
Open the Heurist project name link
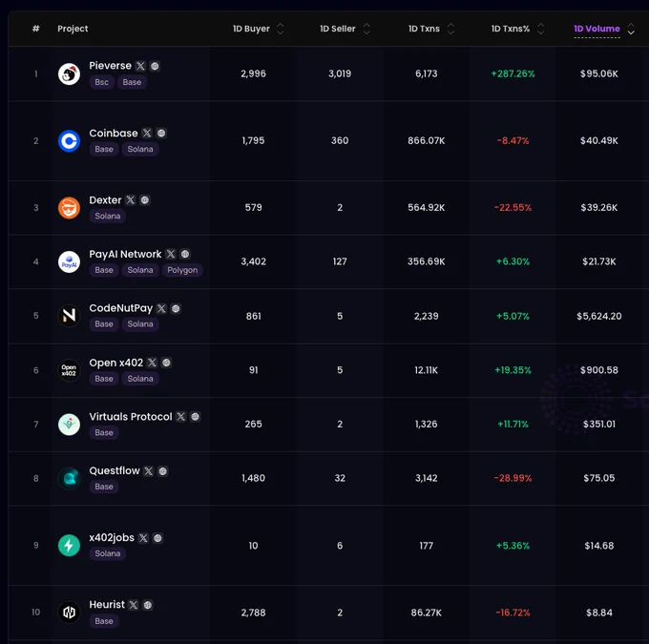pos(107,605)
